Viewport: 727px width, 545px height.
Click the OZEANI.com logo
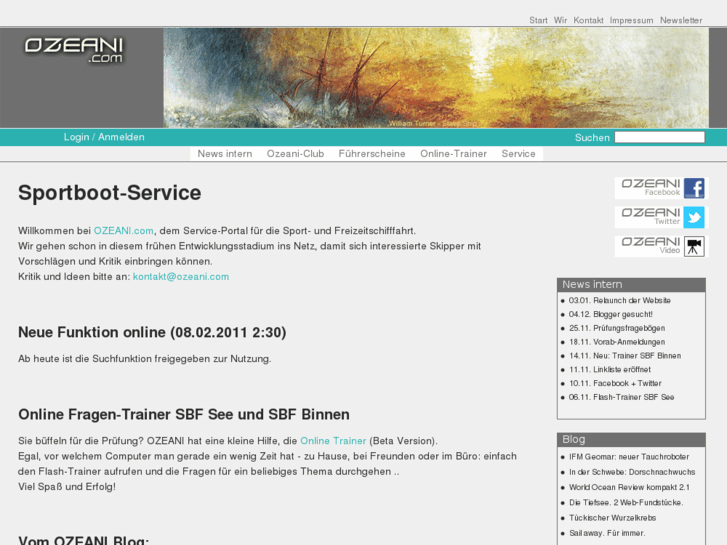coord(74,50)
